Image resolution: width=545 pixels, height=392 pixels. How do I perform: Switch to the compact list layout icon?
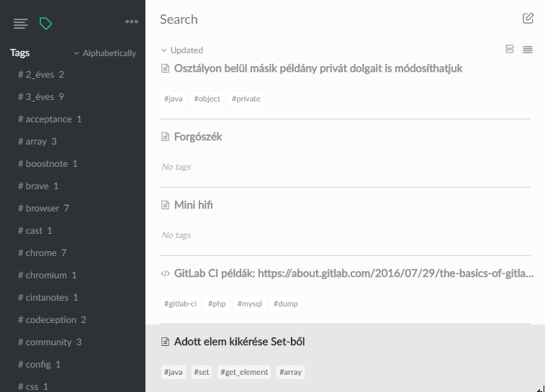pyautogui.click(x=528, y=50)
